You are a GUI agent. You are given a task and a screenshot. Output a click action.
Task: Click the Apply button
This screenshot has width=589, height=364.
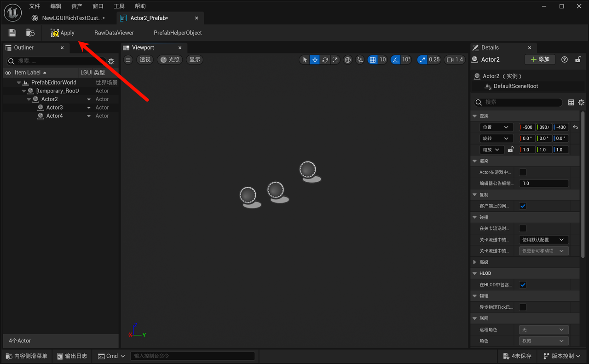tap(63, 33)
